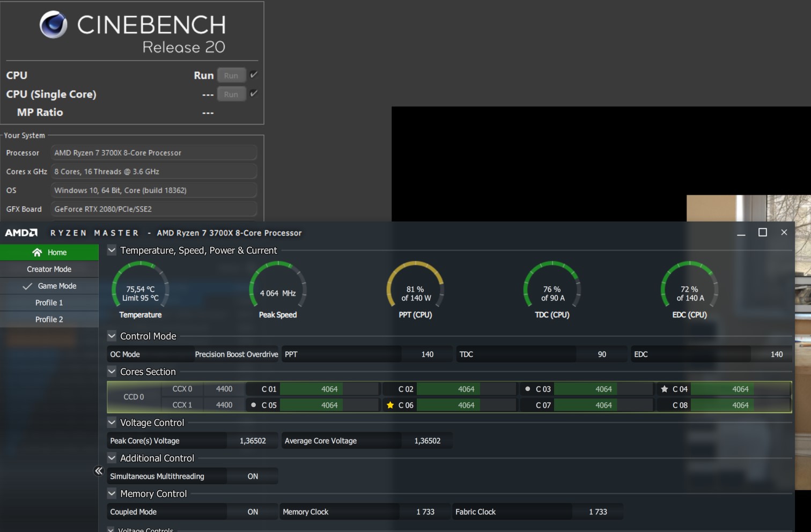Click the gold star on core C 06
Screen dimensions: 811x532
click(x=390, y=405)
